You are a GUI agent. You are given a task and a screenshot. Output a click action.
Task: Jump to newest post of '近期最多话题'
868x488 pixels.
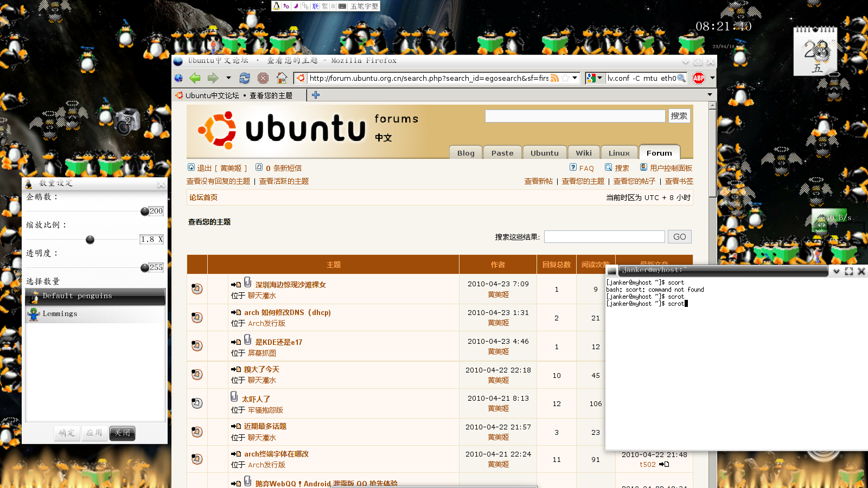coord(236,426)
